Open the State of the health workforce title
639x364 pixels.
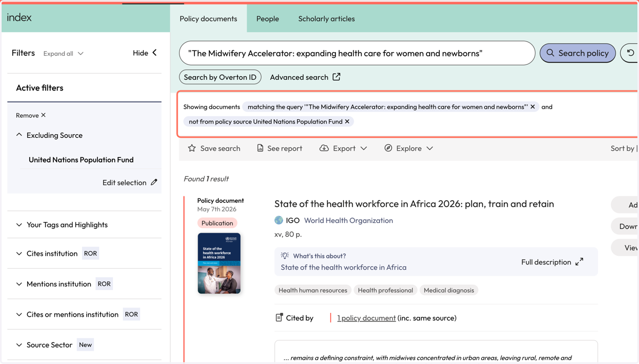[x=414, y=204]
